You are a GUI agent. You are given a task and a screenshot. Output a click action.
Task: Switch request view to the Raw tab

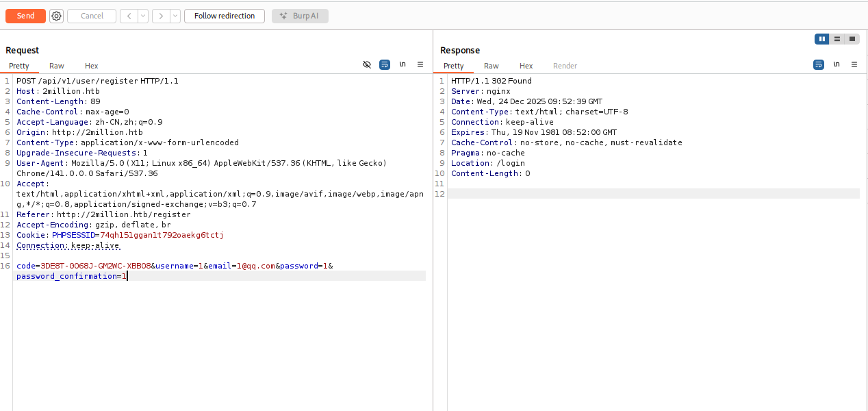57,66
